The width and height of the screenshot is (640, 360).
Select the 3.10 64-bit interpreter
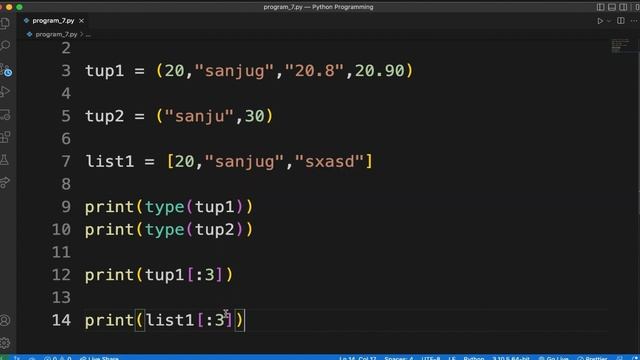(x=511, y=358)
